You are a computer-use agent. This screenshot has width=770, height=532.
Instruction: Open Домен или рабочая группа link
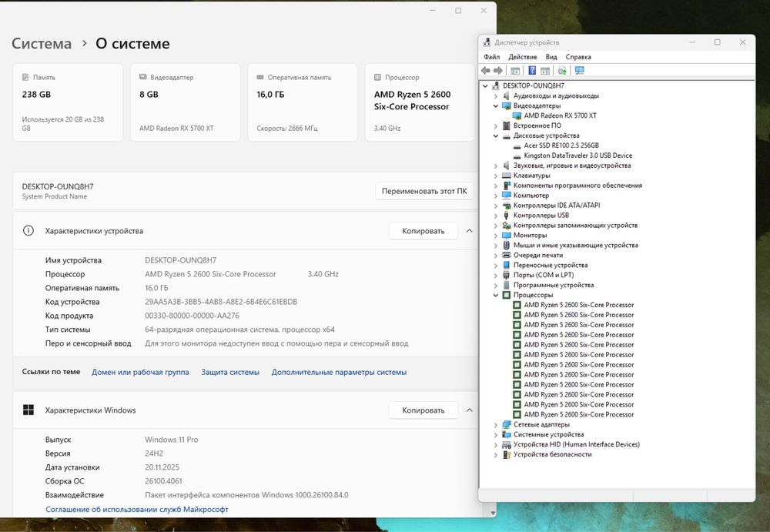(x=140, y=372)
